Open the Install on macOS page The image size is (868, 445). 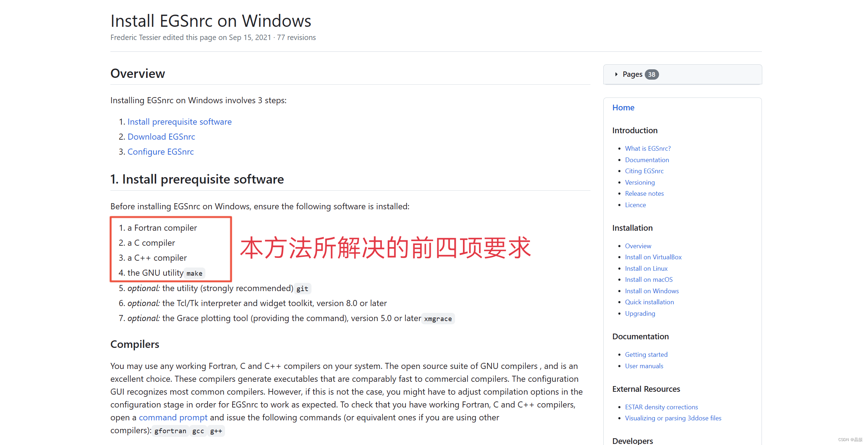(649, 280)
